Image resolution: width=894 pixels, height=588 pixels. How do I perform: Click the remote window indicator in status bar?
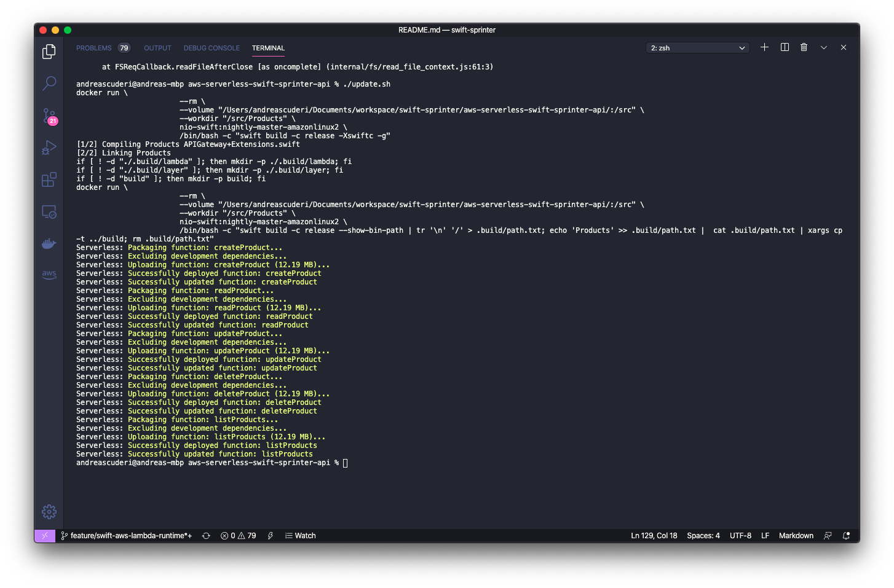(45, 536)
